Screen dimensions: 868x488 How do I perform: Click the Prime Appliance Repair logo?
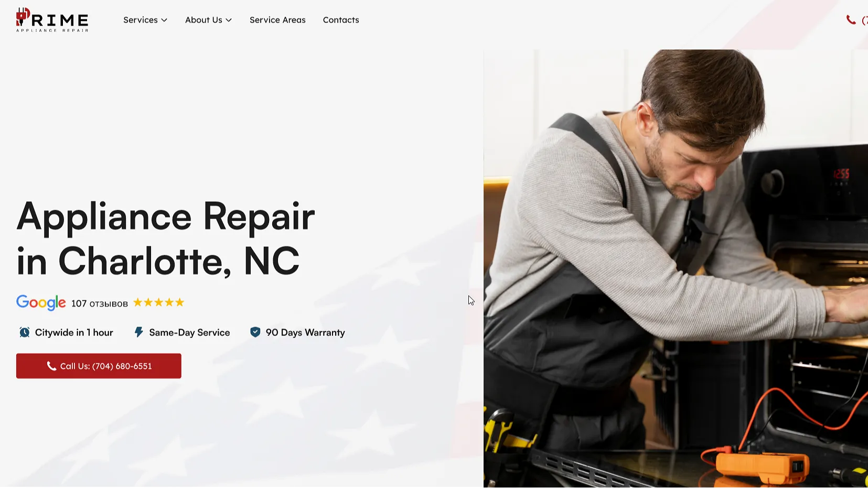coord(52,20)
